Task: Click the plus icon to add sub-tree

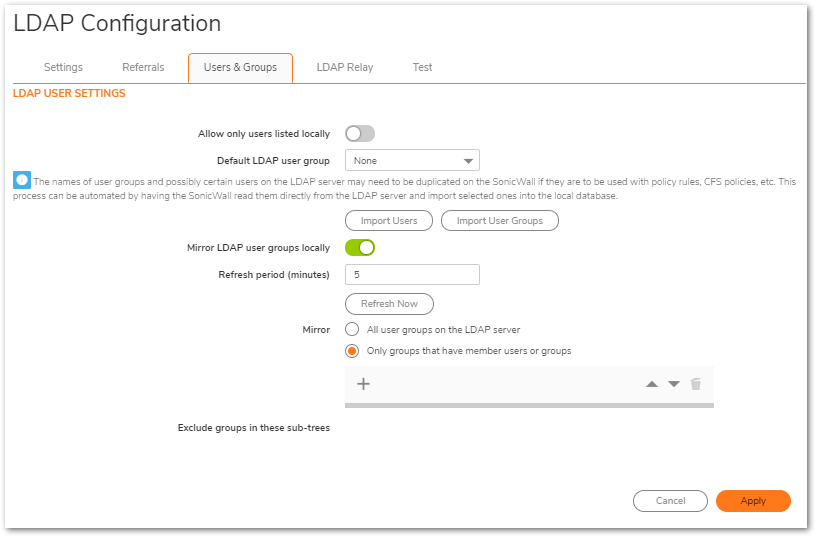Action: click(363, 384)
